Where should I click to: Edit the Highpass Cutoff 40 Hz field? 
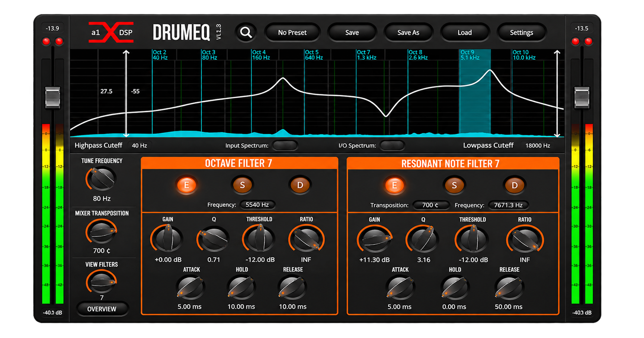140,145
